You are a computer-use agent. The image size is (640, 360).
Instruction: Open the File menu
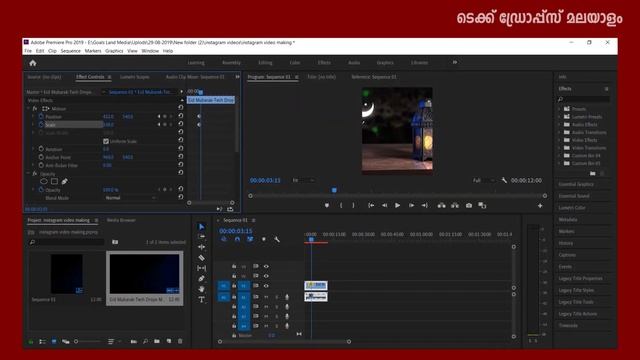tap(28, 51)
